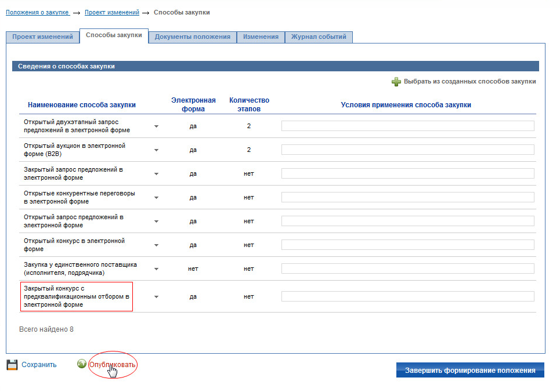Open dropdown for Закрытый конкурс с предквалификационным отбором
The image size is (560, 392).
[x=156, y=296]
